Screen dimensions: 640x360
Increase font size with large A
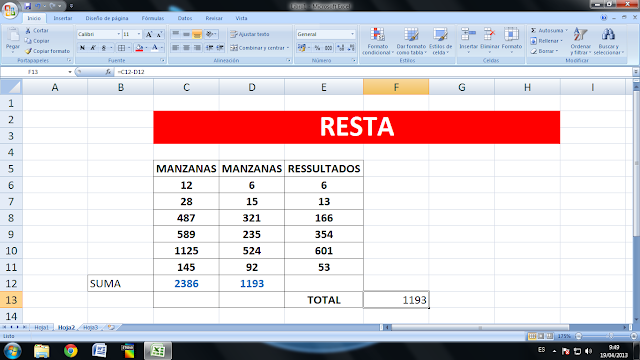click(x=149, y=34)
